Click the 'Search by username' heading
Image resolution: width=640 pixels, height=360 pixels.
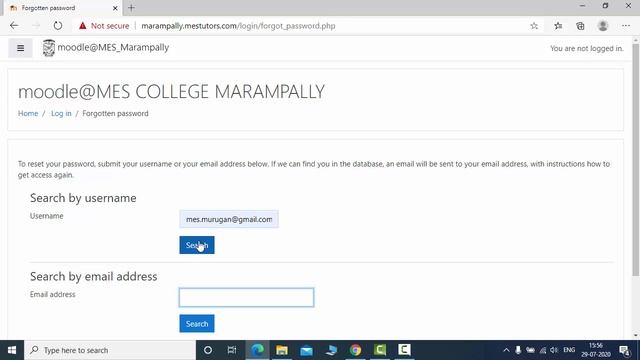pos(83,198)
